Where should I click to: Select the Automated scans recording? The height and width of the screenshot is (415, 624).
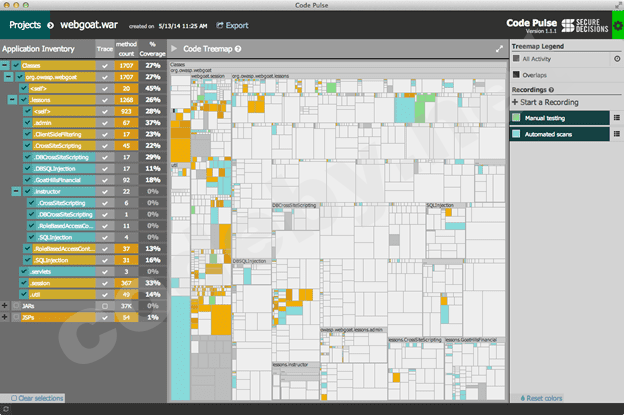point(560,134)
